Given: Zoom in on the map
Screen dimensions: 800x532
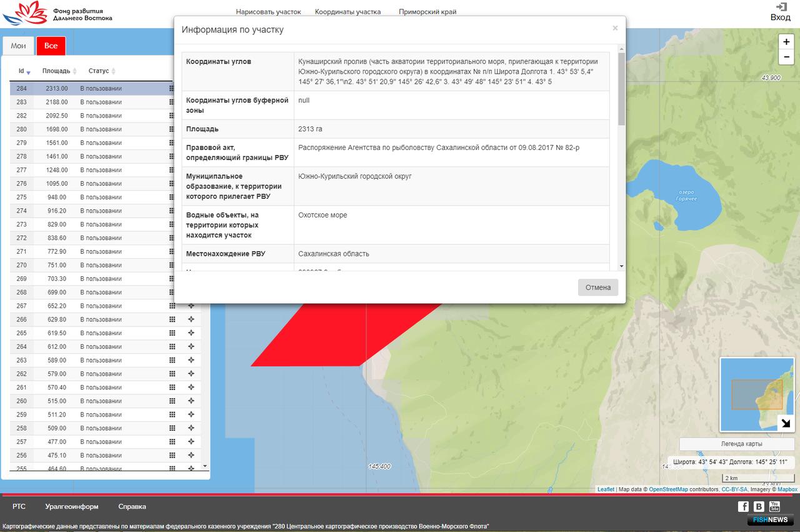Looking at the screenshot, I should tap(786, 42).
